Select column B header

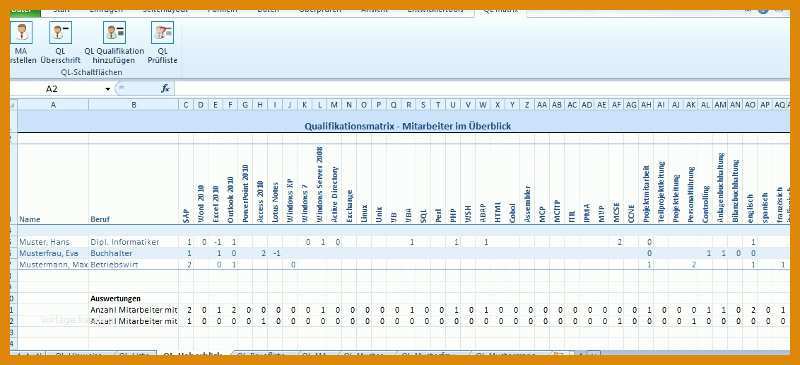click(x=134, y=105)
